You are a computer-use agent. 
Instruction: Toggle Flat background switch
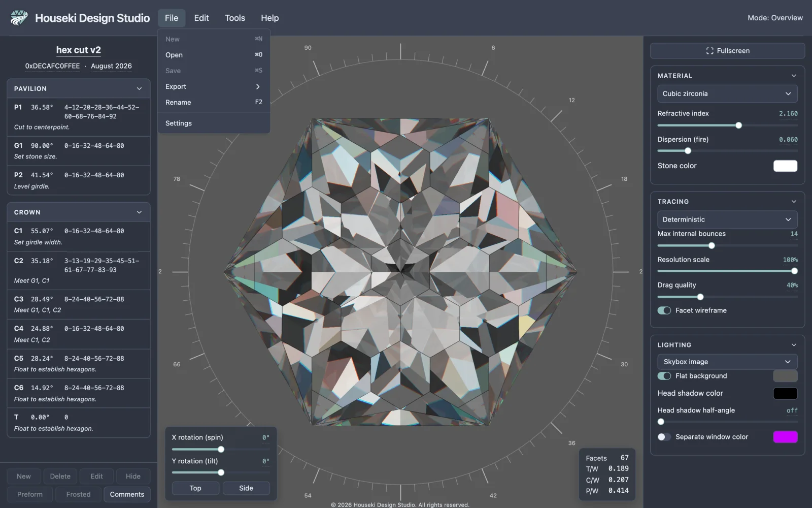click(664, 376)
